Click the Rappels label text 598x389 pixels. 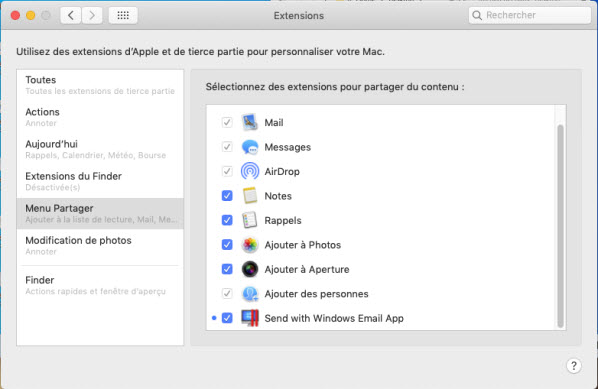point(283,220)
